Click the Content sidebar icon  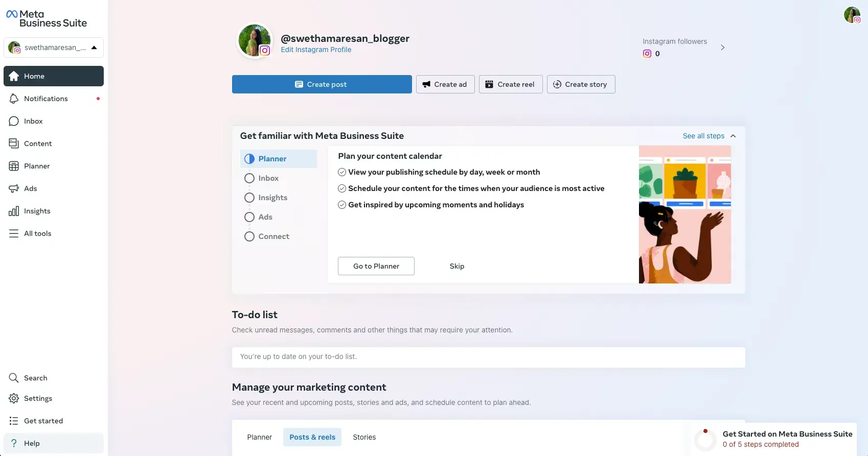click(14, 143)
